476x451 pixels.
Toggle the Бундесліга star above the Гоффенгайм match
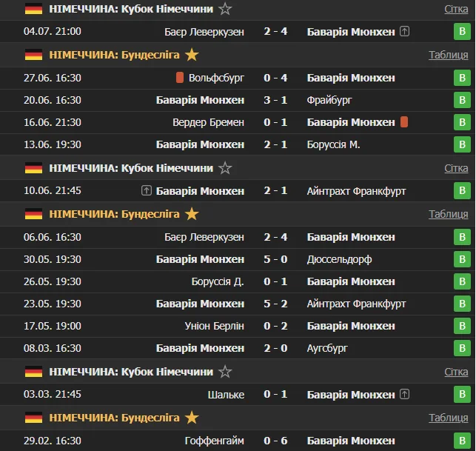(192, 418)
